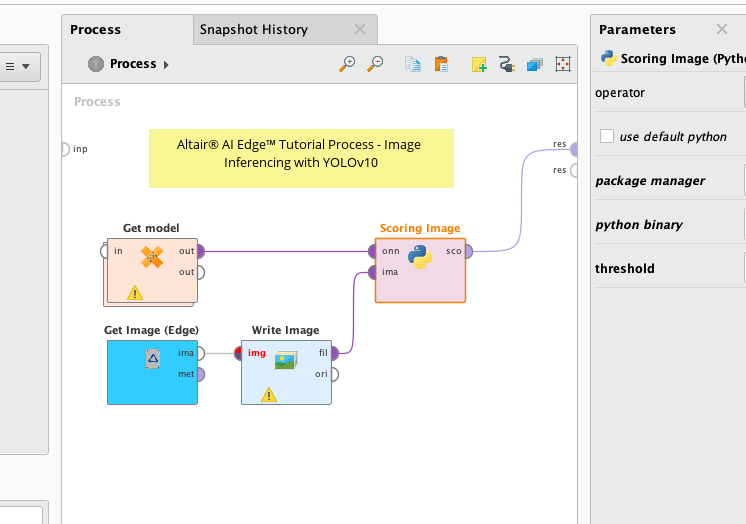This screenshot has height=524, width=746.
Task: Click the warning triangle on Get model
Action: [x=135, y=293]
